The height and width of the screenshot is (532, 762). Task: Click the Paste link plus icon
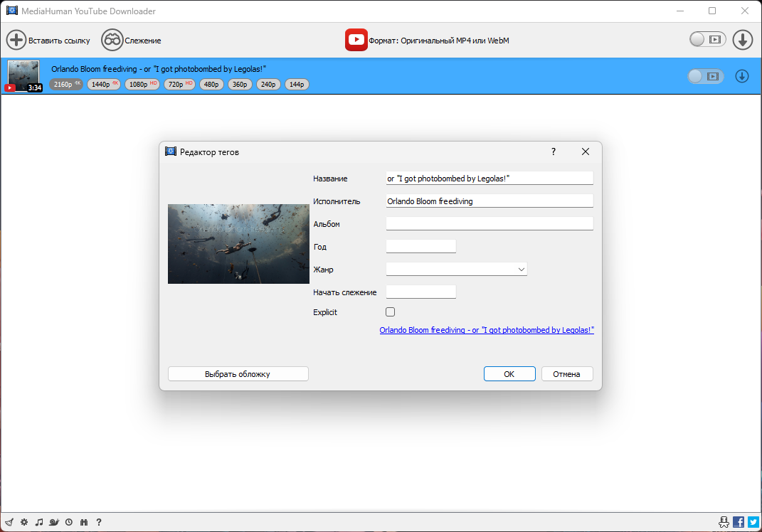[x=16, y=40]
